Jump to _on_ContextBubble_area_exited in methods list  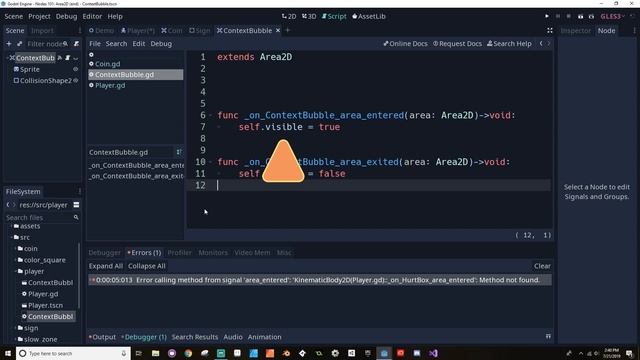tap(136, 176)
